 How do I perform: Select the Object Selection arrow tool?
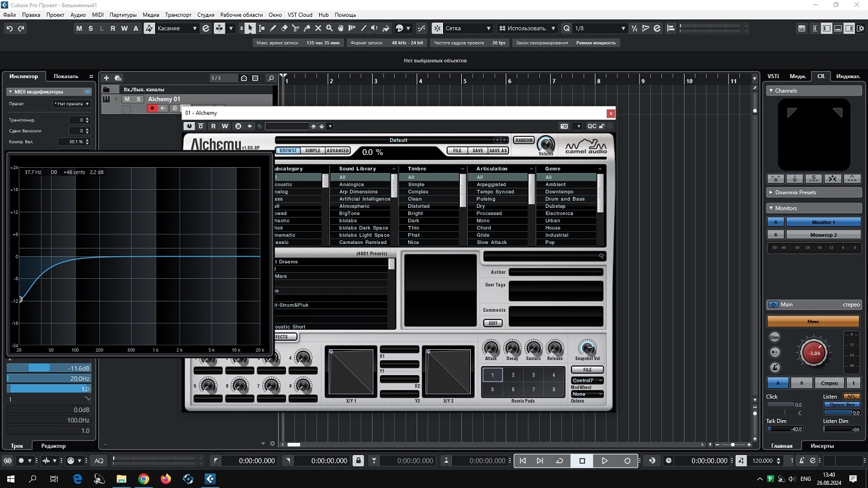click(x=250, y=28)
